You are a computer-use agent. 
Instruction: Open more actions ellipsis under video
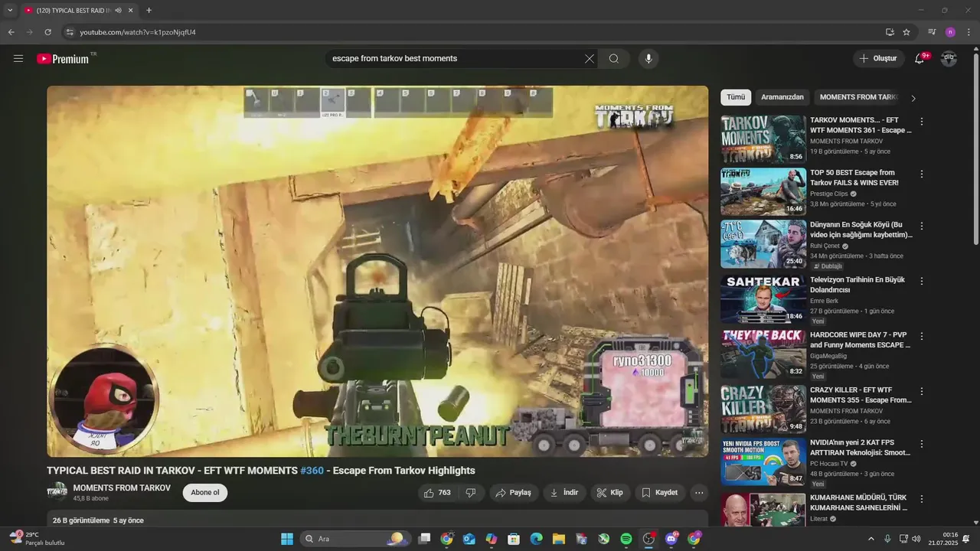(699, 493)
